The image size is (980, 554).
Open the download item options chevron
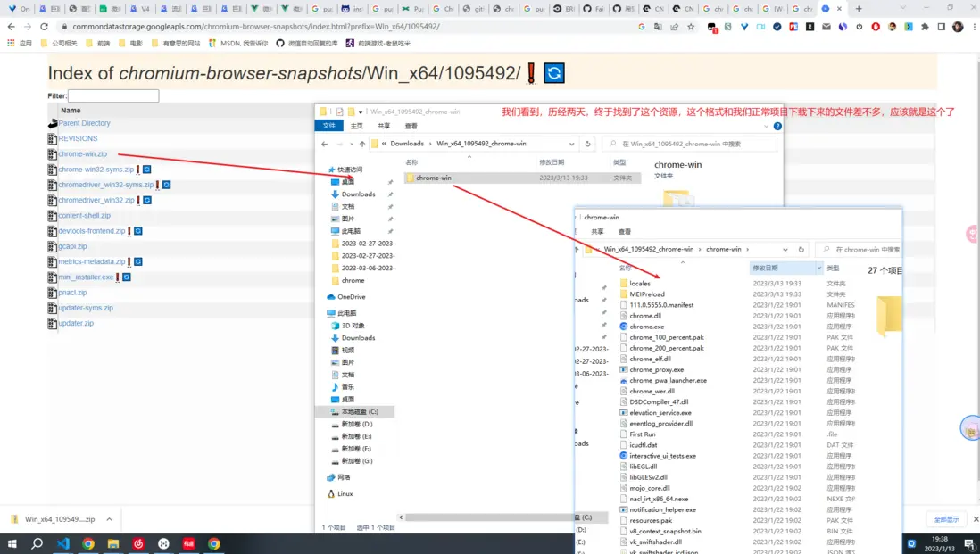pos(110,519)
